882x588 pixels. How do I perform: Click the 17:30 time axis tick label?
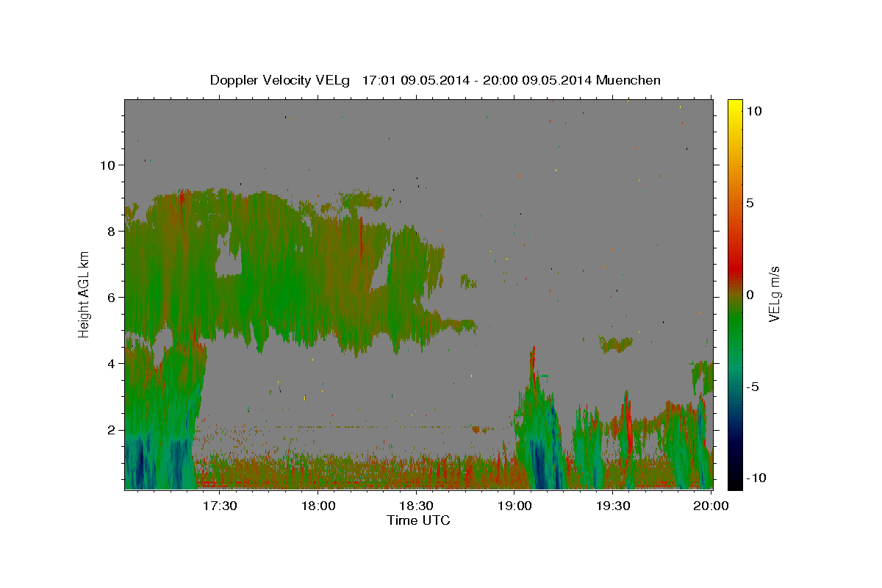[x=220, y=506]
